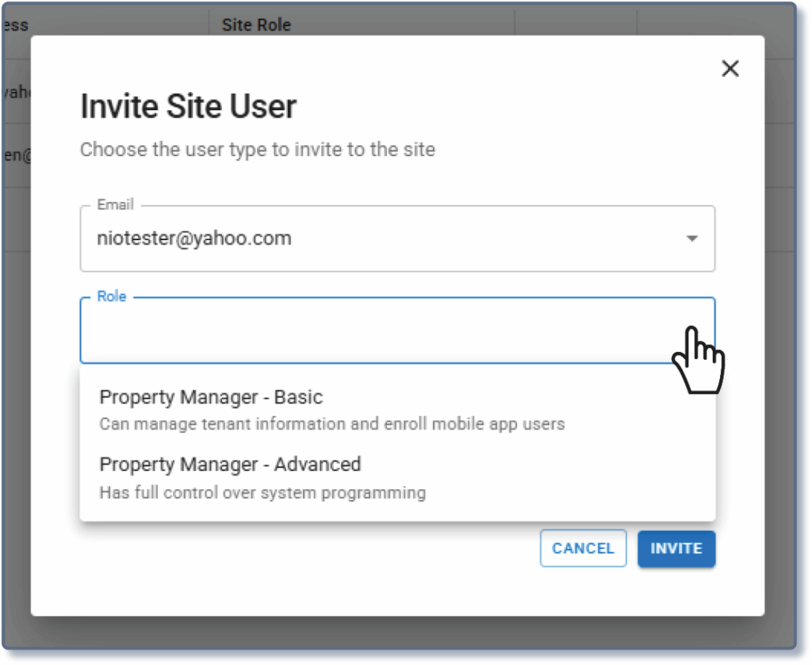
Task: Select Property Manager - Advanced role
Action: coord(230,464)
